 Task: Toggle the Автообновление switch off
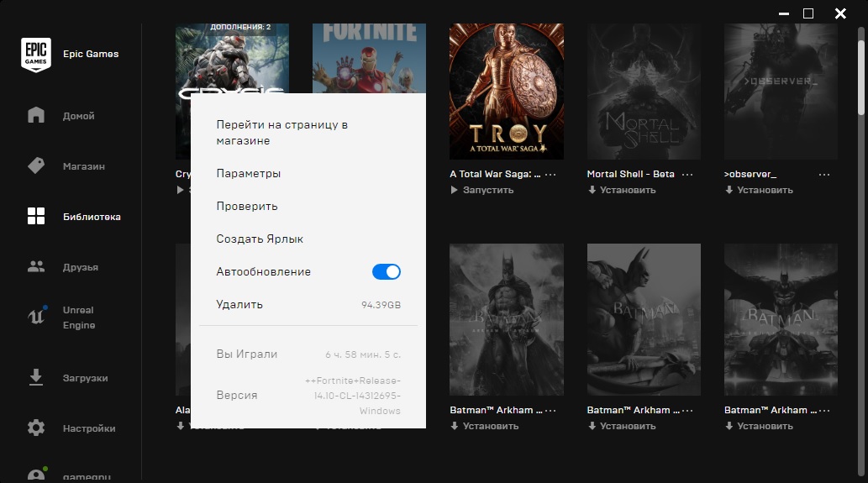pyautogui.click(x=387, y=271)
